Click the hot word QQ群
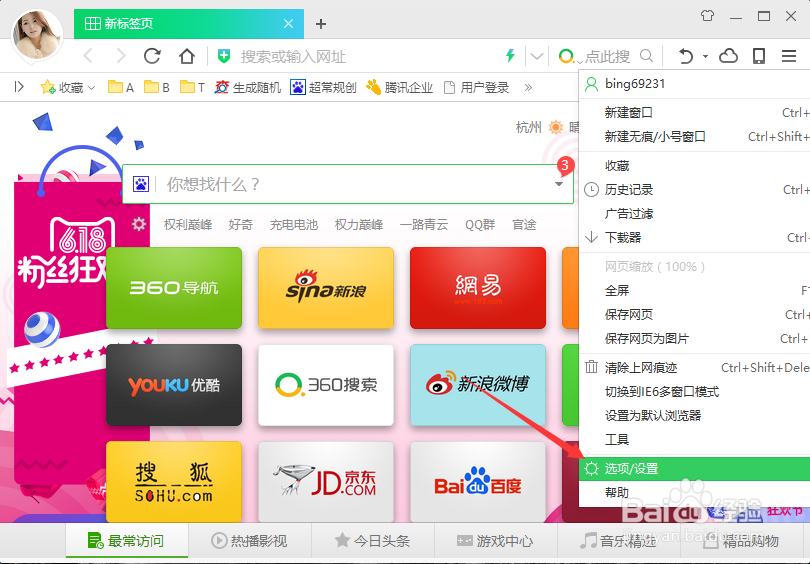Image resolution: width=810 pixels, height=564 pixels. click(x=480, y=225)
